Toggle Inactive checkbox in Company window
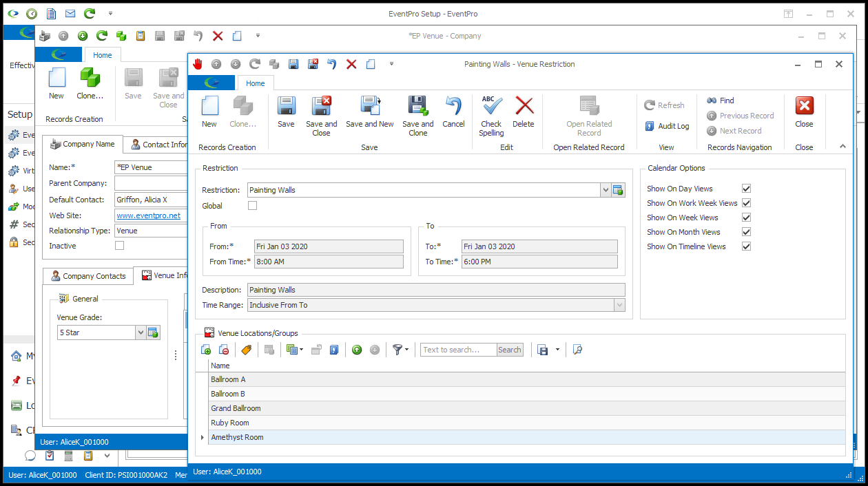 (119, 246)
